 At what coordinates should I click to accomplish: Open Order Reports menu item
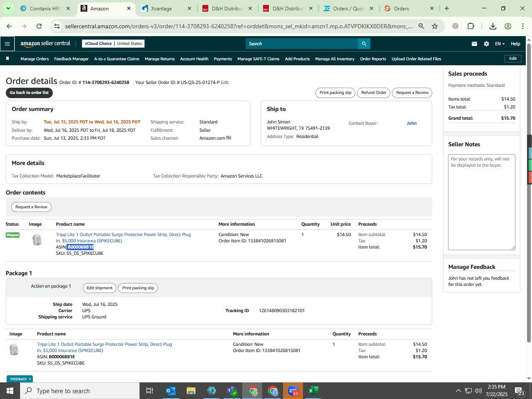pyautogui.click(x=373, y=59)
